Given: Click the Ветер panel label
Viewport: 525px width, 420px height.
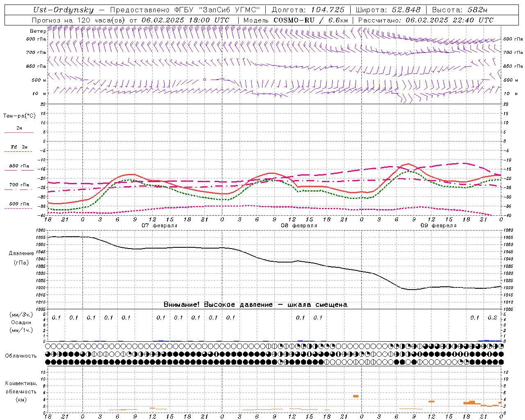Looking at the screenshot, I should pos(38,31).
